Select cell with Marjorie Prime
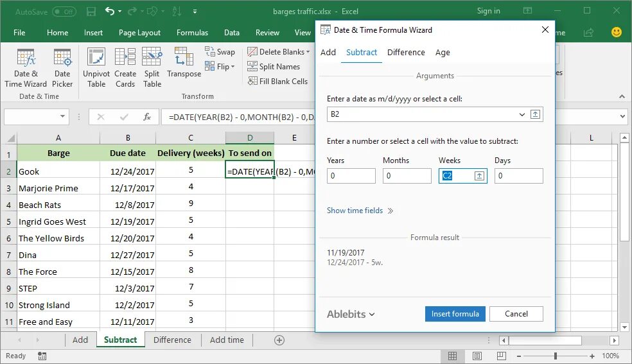The image size is (632, 364). [x=58, y=188]
